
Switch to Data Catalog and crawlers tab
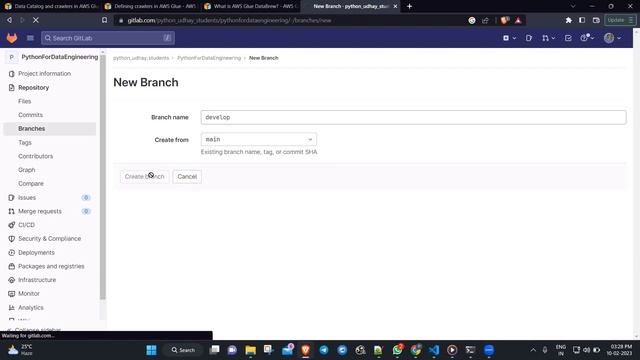pos(51,6)
